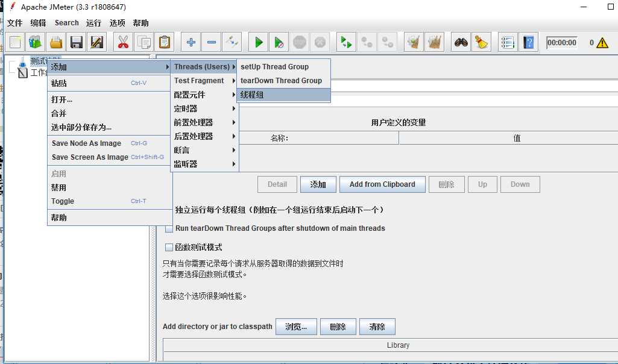Click the Paste clipboard icon
Viewport: 618px width, 364px height.
tap(164, 42)
